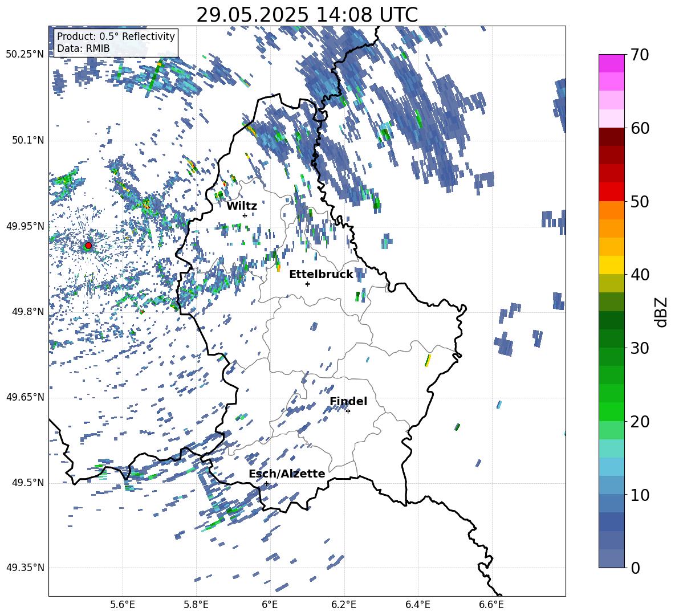Click the orange colorbar swatch below 50

coord(612,210)
